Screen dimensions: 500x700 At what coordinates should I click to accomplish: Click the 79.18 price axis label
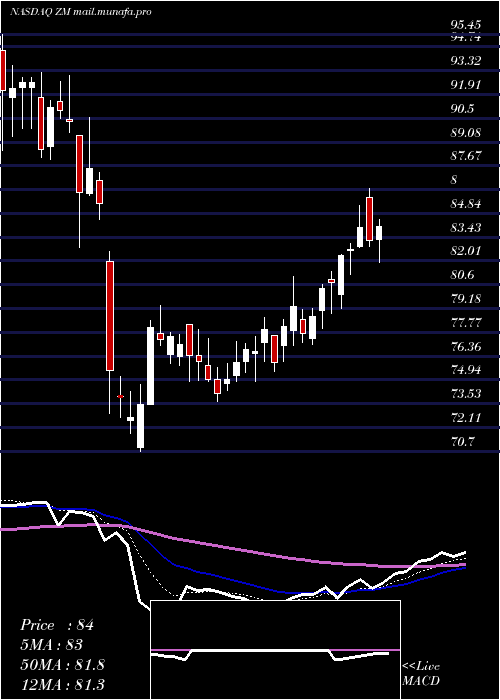(x=466, y=299)
